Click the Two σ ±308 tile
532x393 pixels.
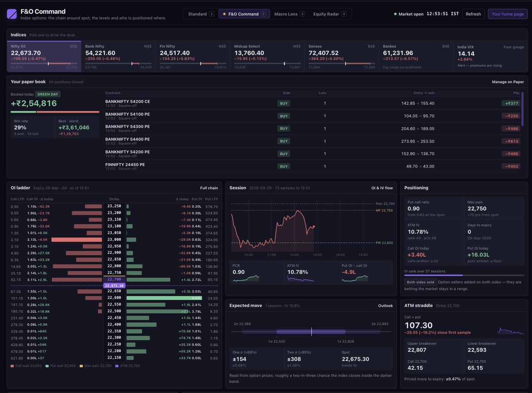coord(311,358)
